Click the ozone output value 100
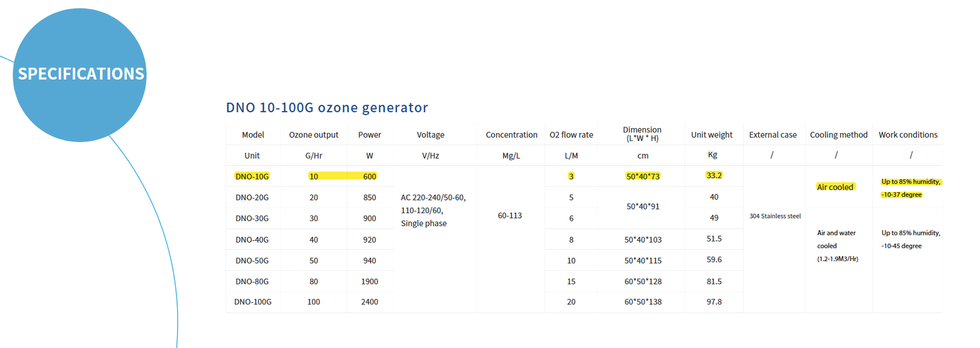The height and width of the screenshot is (348, 980). [x=314, y=301]
